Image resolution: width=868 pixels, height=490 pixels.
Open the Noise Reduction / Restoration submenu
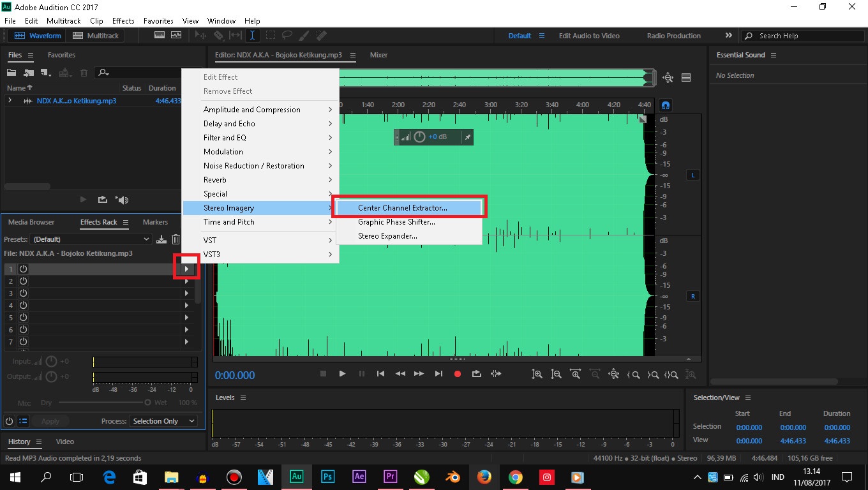[260, 166]
